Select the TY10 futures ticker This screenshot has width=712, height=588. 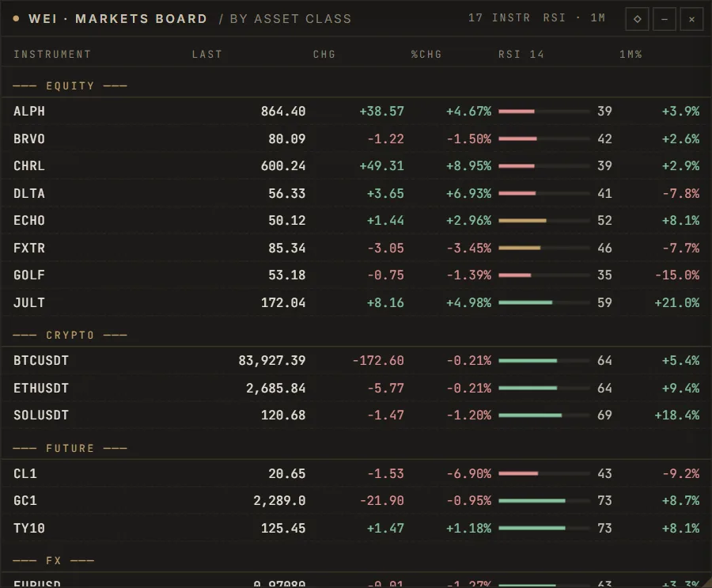tap(29, 529)
